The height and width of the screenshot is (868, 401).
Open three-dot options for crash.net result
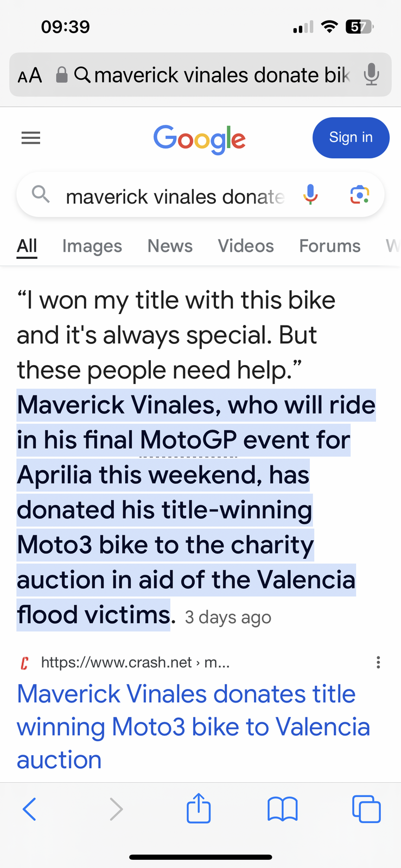[x=378, y=662]
